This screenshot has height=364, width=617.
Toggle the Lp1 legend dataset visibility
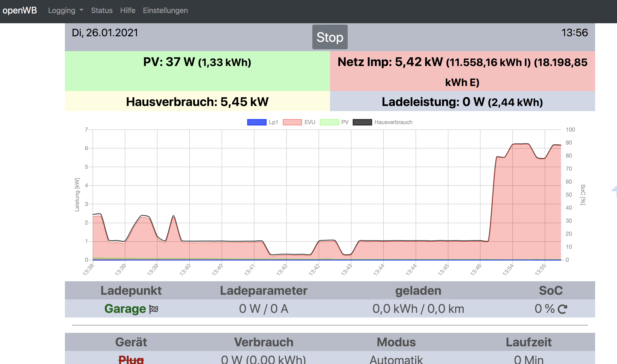pos(273,122)
